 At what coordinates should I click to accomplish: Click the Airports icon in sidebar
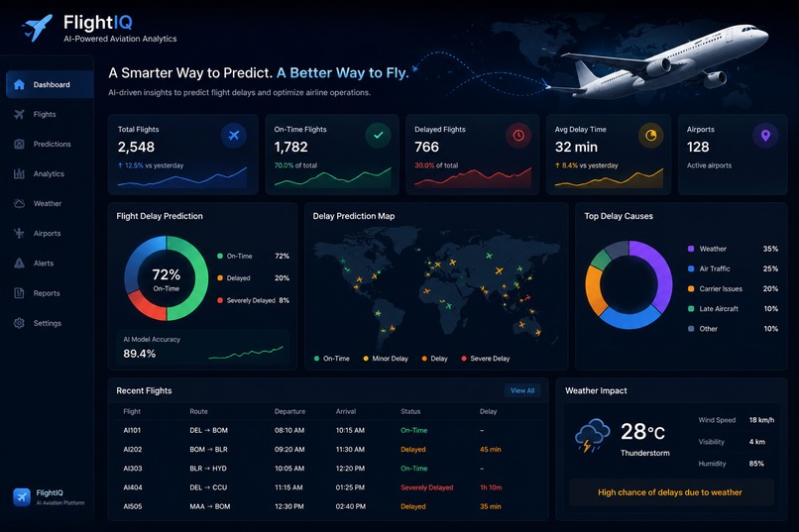click(x=19, y=233)
